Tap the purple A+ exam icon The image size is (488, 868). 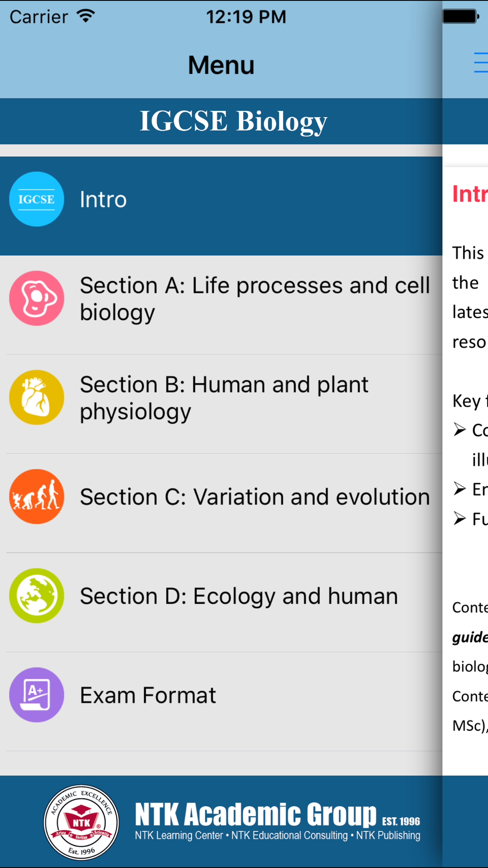pyautogui.click(x=37, y=695)
